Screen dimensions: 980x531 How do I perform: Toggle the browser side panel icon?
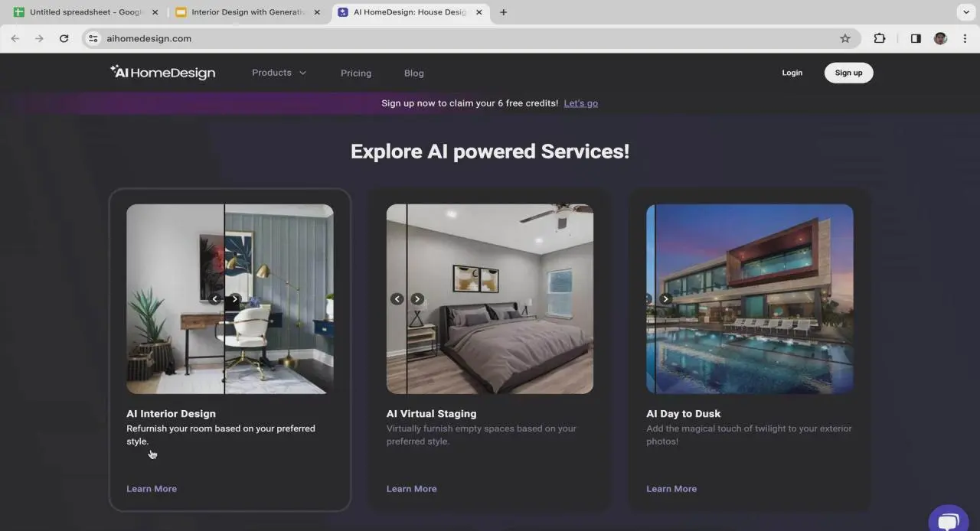pos(916,38)
